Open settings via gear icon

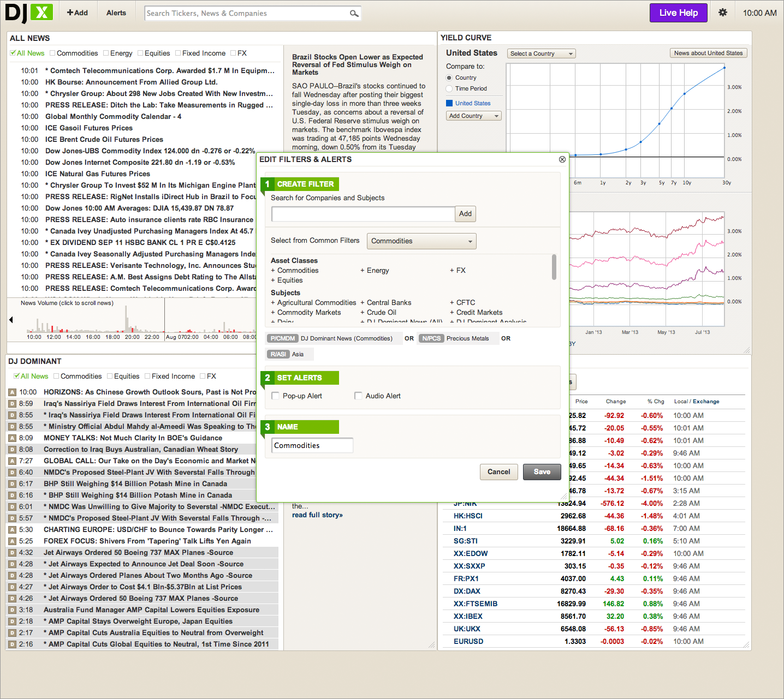(723, 13)
